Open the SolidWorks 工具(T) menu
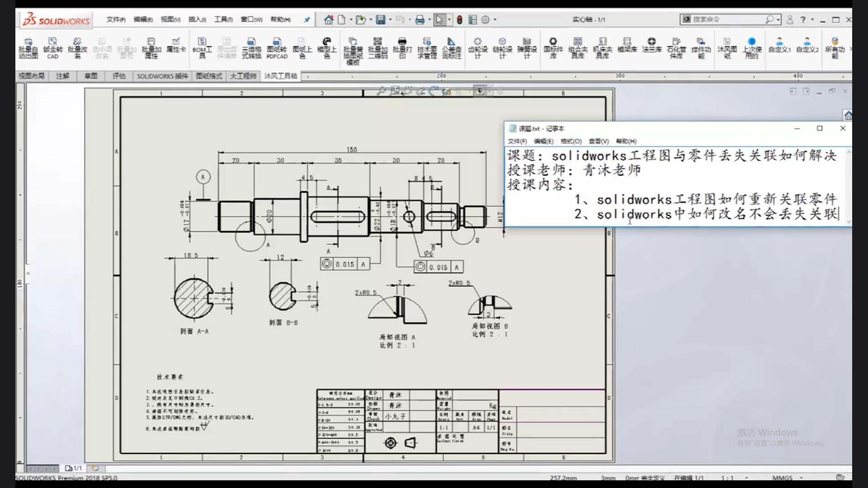Screen dimensions: 868x488 (x=223, y=19)
